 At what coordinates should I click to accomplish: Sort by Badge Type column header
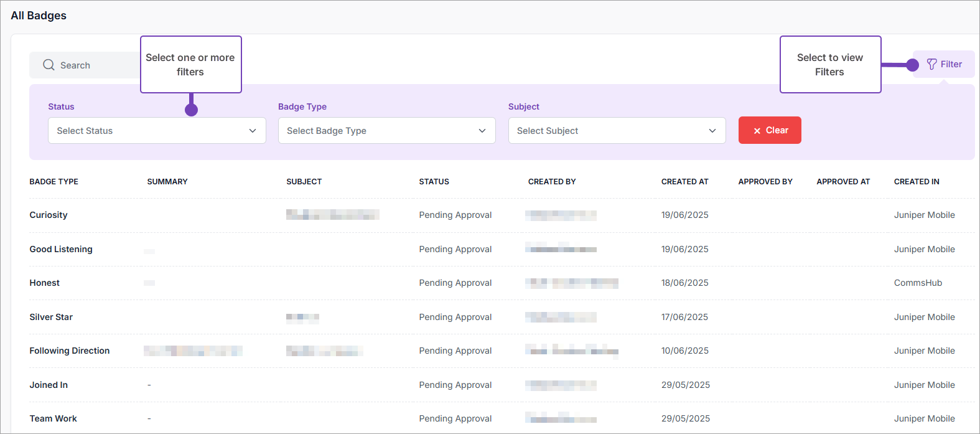[54, 182]
